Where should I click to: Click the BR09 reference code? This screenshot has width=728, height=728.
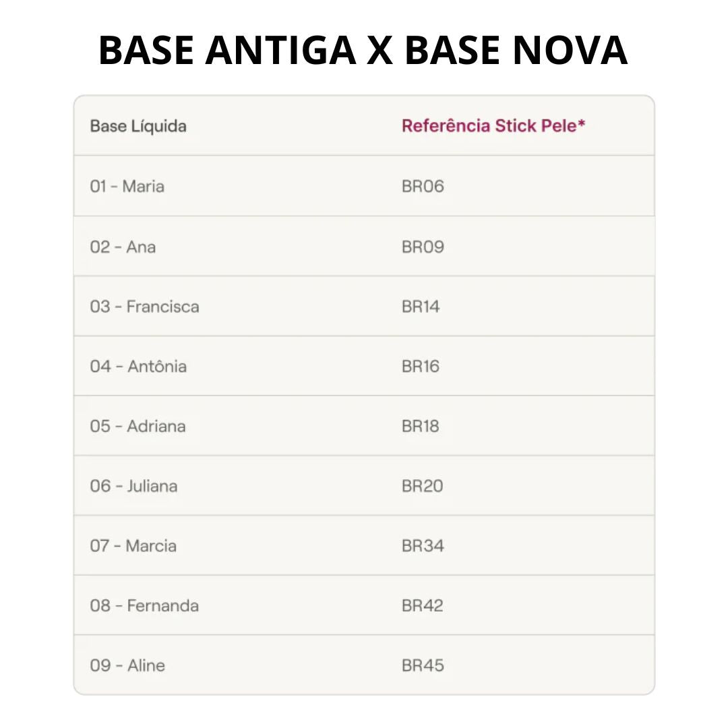(423, 247)
